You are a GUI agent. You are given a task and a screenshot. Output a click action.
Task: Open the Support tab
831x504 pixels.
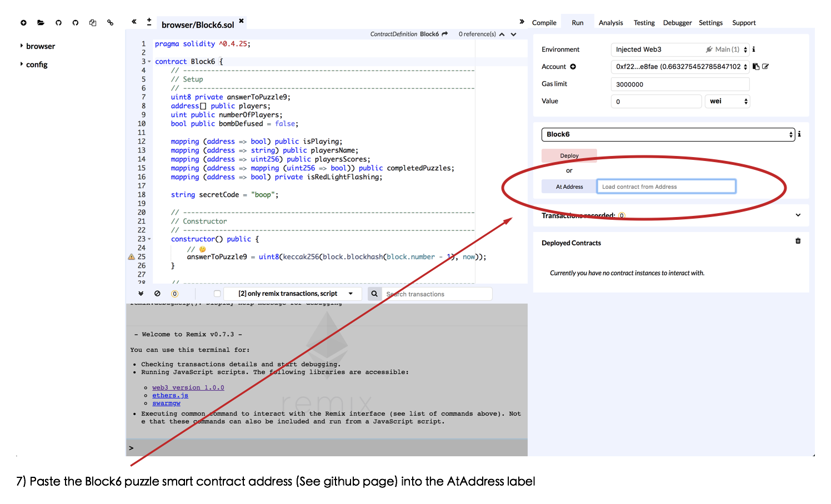744,23
